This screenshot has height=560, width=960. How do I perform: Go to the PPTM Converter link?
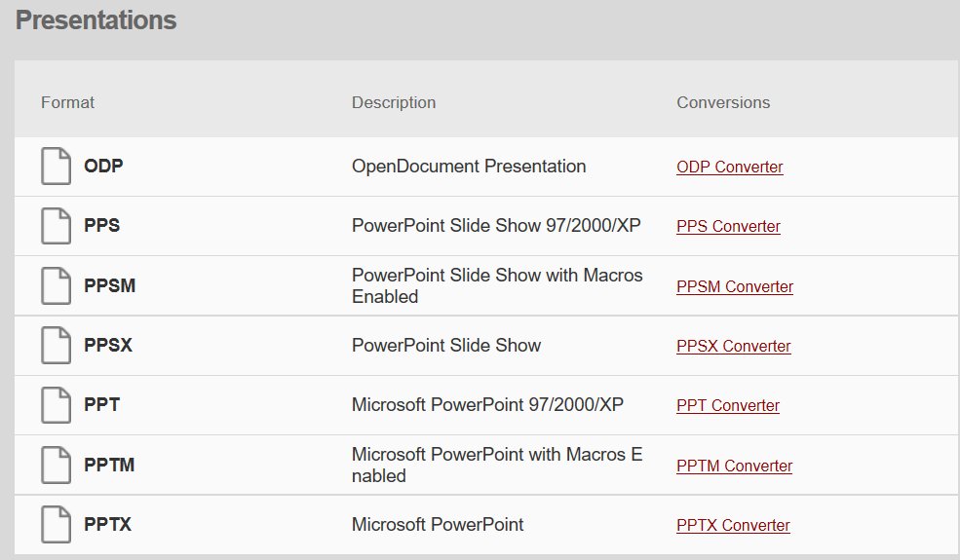coord(734,467)
